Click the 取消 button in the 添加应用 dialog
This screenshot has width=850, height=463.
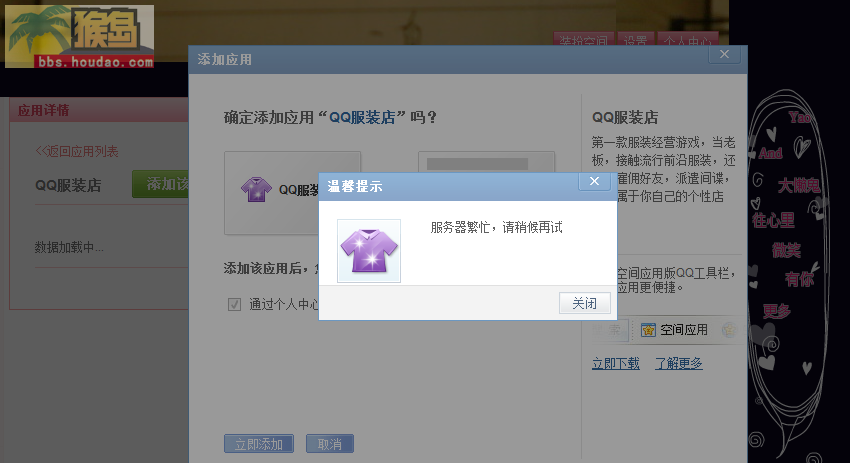tap(330, 444)
